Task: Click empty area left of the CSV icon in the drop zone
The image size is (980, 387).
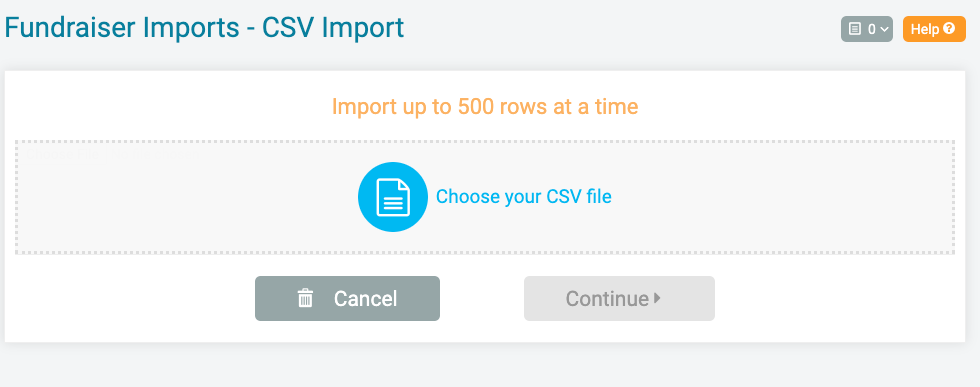Action: point(188,197)
